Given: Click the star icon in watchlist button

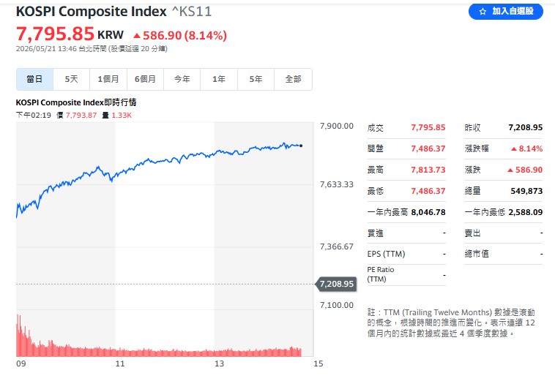Looking at the screenshot, I should [x=483, y=12].
